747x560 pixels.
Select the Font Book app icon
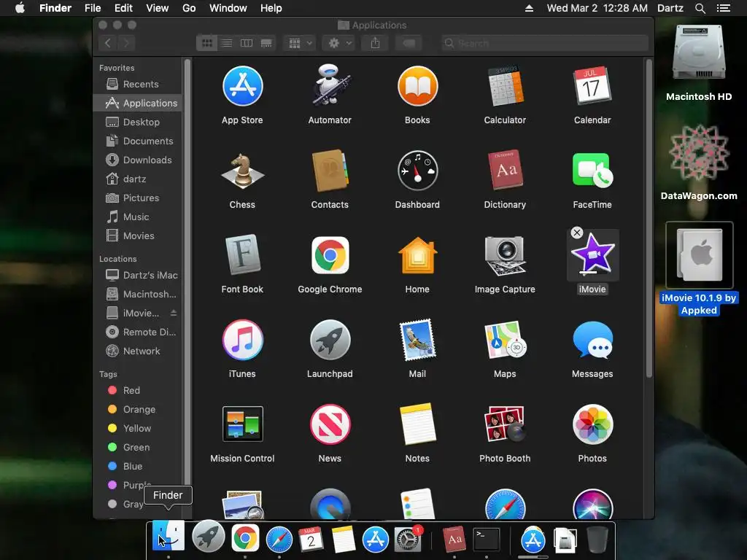tap(242, 254)
